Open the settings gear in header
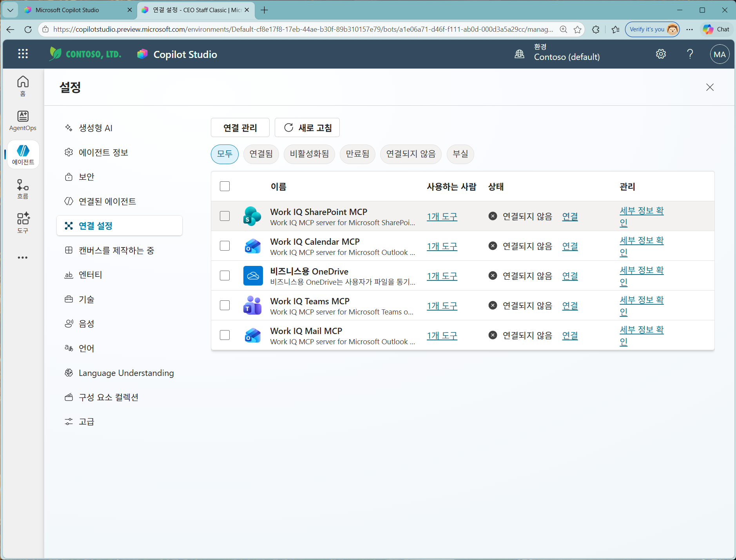This screenshot has width=736, height=560. (661, 54)
